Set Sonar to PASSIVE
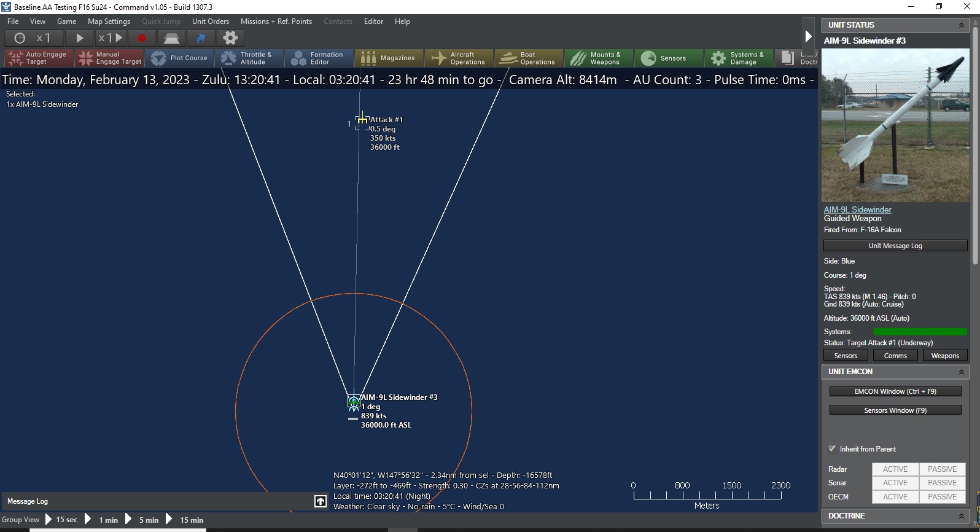Viewport: 980px width, 532px height. (x=943, y=483)
